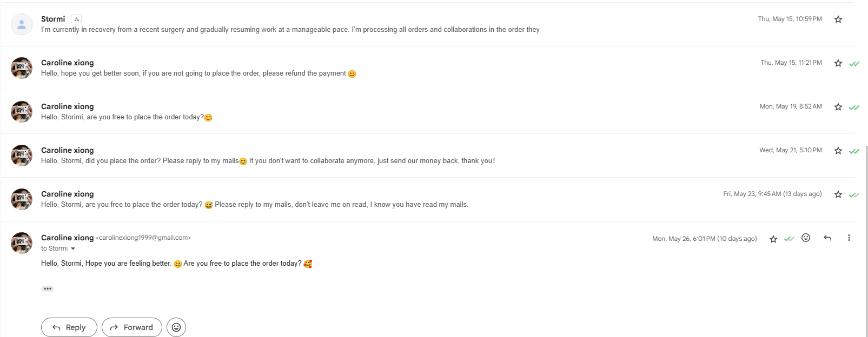Star the Wed, May 21 message

838,151
